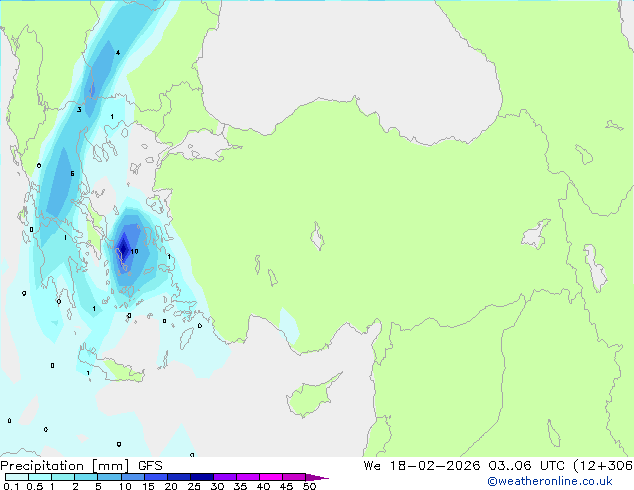Image resolution: width=634 pixels, height=490 pixels.
Task: Pick the 2–5 mm legend swatch
Action: 86,477
